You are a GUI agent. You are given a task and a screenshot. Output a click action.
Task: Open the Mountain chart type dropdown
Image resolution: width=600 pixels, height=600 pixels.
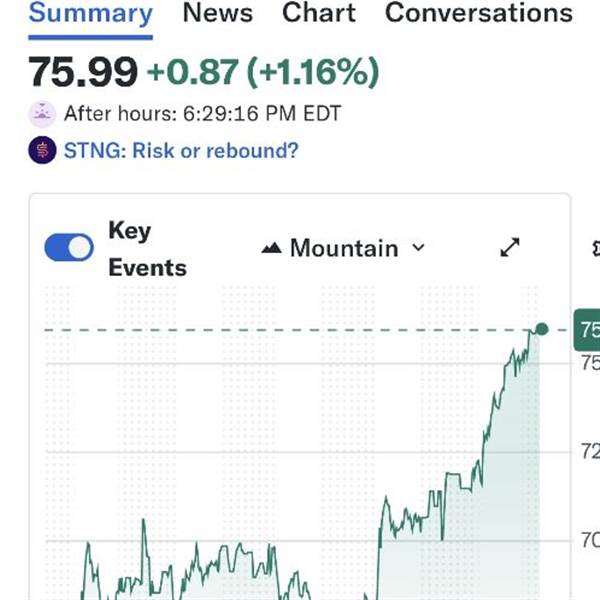343,248
